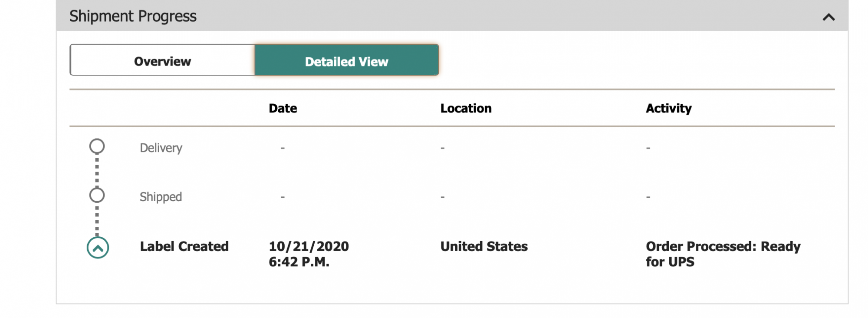Click the United States location entry
This screenshot has width=868, height=318.
coord(484,246)
